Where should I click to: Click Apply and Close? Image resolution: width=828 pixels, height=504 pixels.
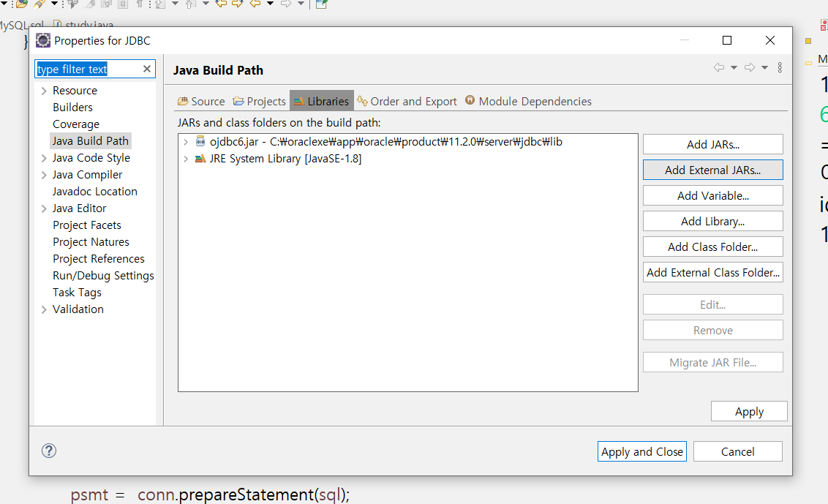(642, 452)
